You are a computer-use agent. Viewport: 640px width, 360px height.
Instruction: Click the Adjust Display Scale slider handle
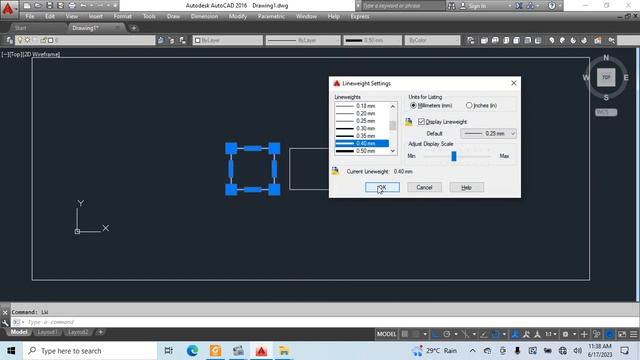(x=453, y=156)
